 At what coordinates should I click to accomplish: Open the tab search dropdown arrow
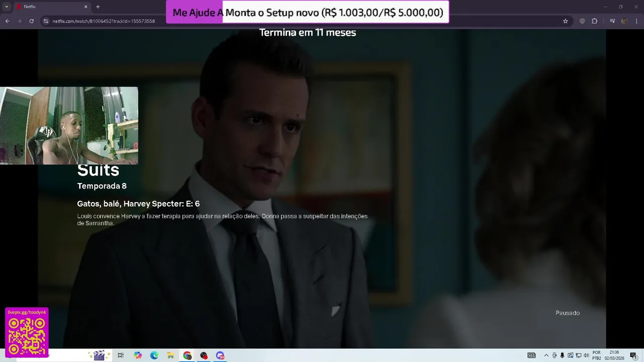[x=7, y=7]
